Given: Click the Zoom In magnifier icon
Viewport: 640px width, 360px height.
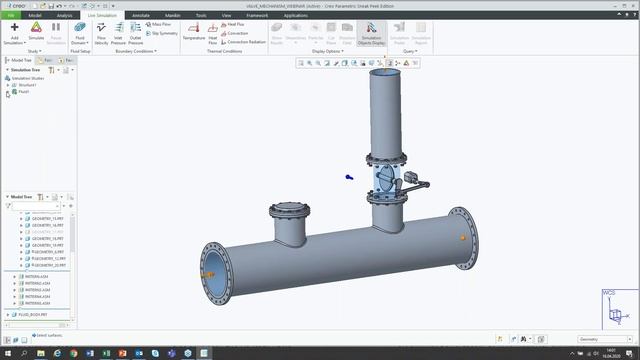Looking at the screenshot, I should 310,63.
